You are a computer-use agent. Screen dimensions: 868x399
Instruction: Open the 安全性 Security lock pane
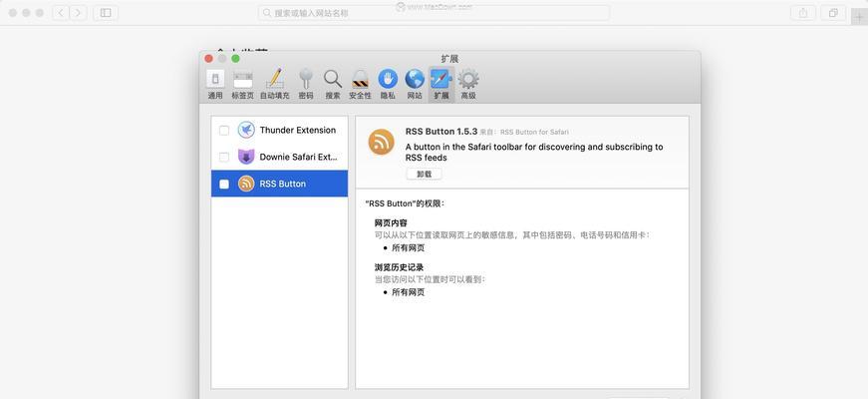(x=360, y=85)
